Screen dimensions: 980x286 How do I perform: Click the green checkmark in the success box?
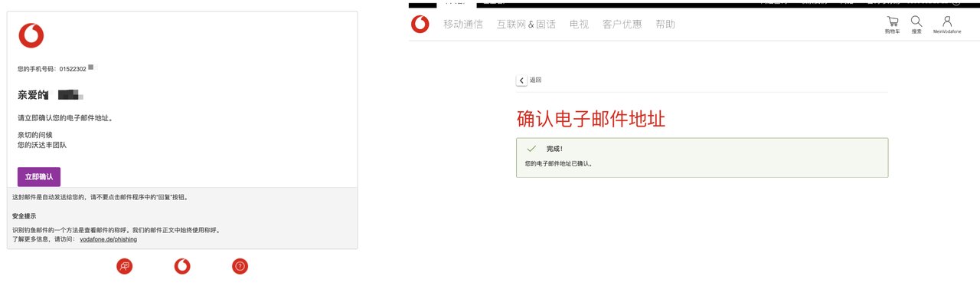pos(531,148)
